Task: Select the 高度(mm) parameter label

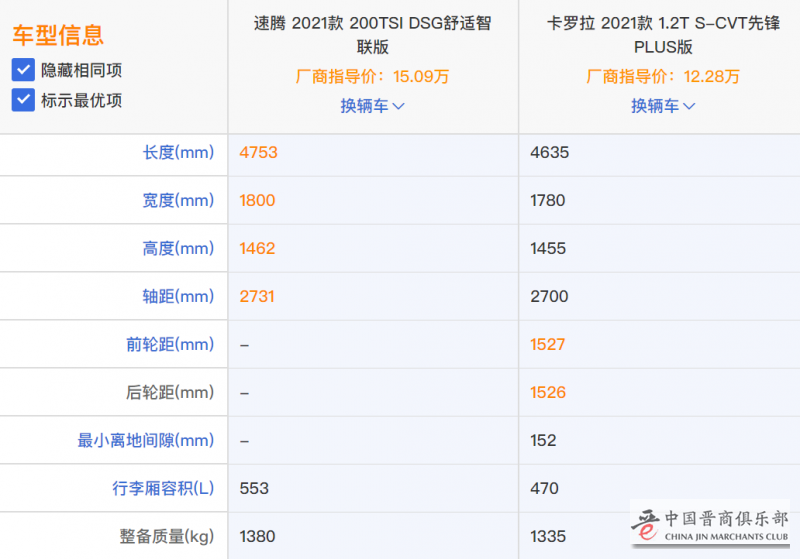Action: point(178,248)
